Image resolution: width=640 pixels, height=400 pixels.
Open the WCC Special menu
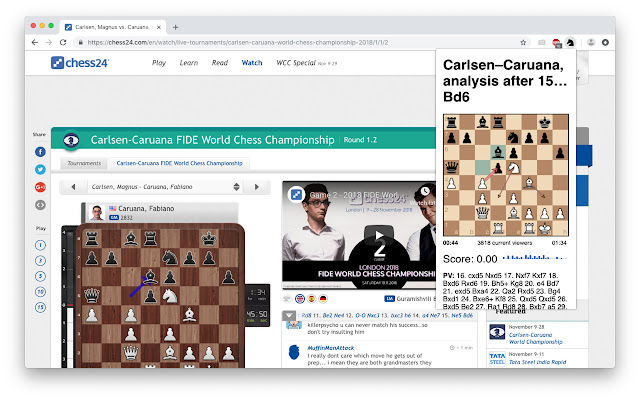(x=306, y=63)
